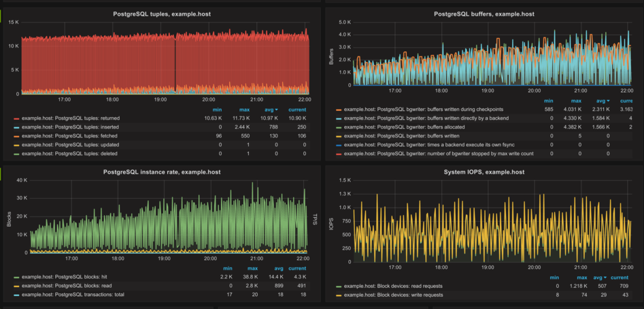Screen dimensions: 644x309
Task: Select the '2.44 K' max value for inserted
Action: pos(242,127)
